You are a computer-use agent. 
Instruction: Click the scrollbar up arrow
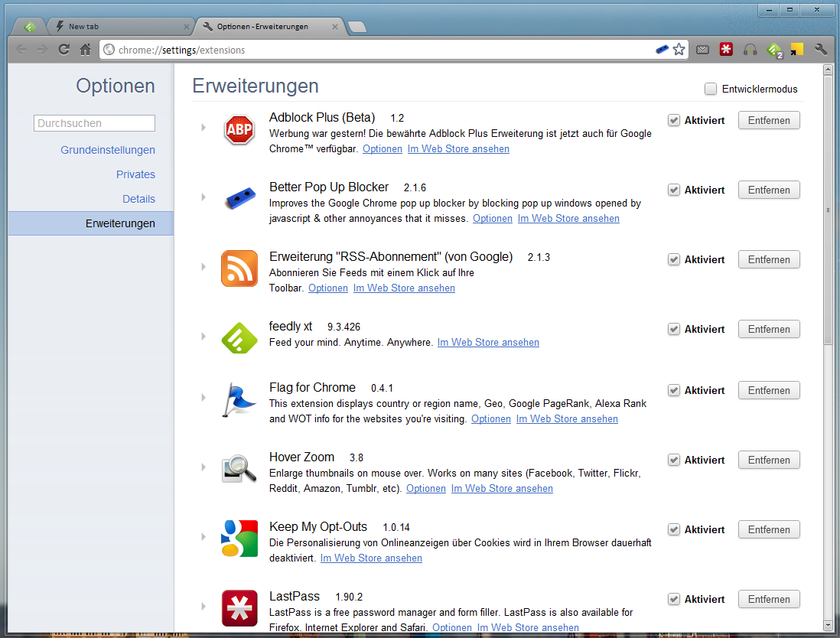point(828,70)
